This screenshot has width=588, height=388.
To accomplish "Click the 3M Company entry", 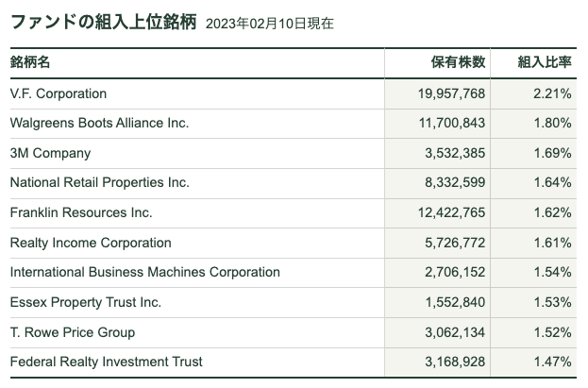I will [x=50, y=153].
